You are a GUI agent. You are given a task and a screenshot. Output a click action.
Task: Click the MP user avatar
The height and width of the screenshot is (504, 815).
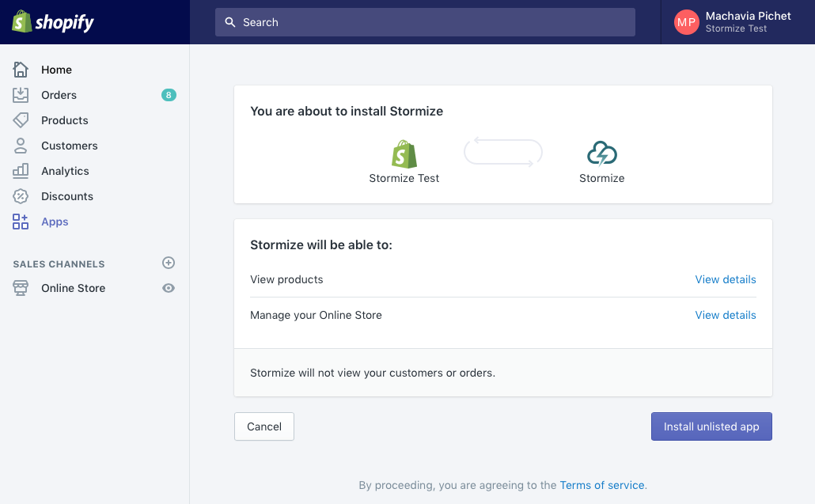click(687, 22)
